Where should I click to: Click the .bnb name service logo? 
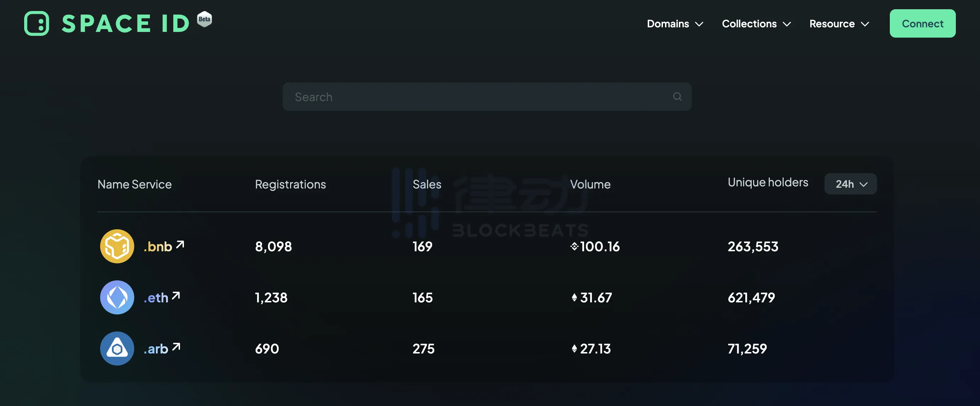pyautogui.click(x=117, y=246)
